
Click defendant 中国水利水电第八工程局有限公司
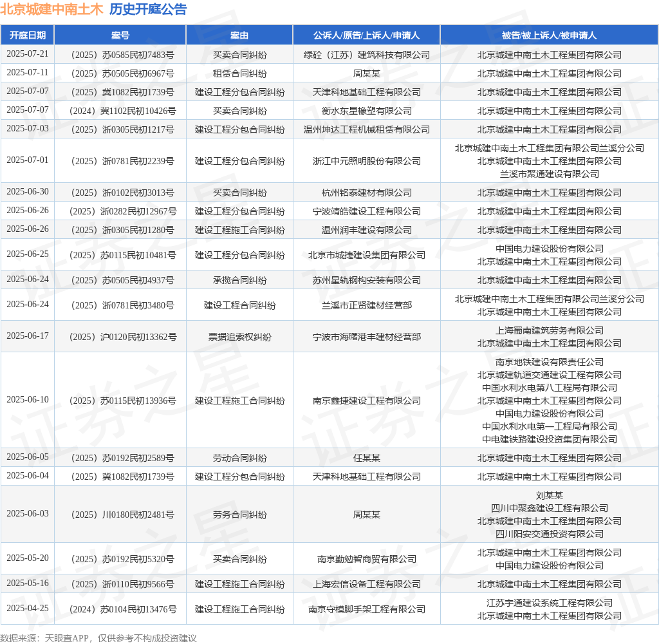pos(550,388)
